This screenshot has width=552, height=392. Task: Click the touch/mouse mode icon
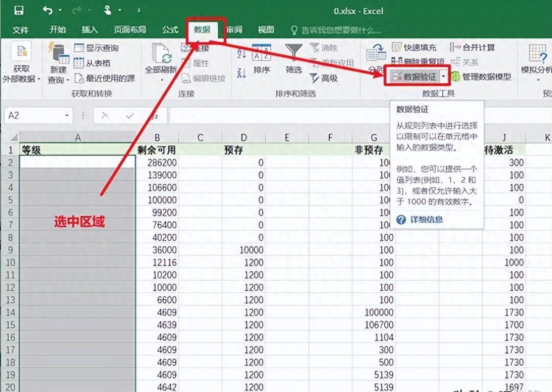coord(107,10)
